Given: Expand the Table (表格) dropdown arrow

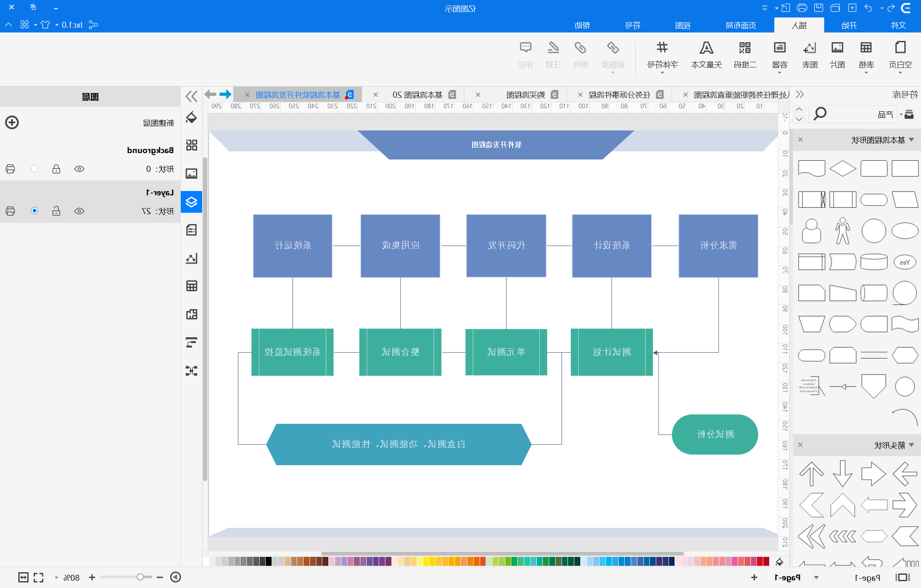Looking at the screenshot, I should pos(866,73).
